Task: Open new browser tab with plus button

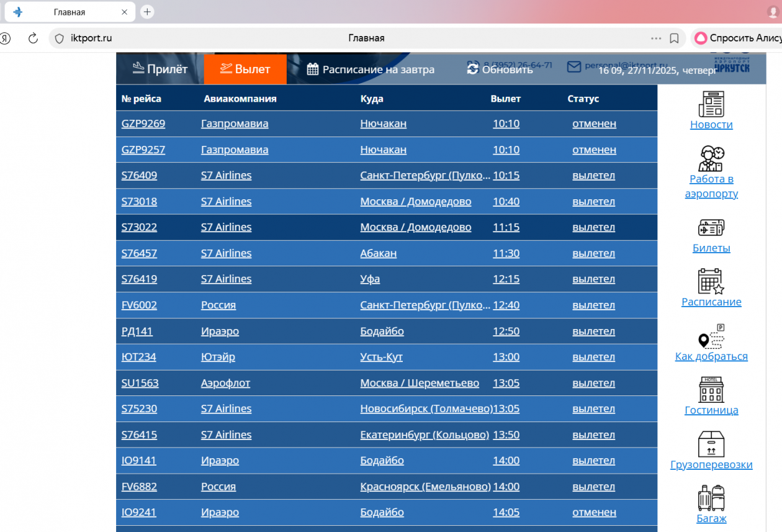Action: pos(147,12)
